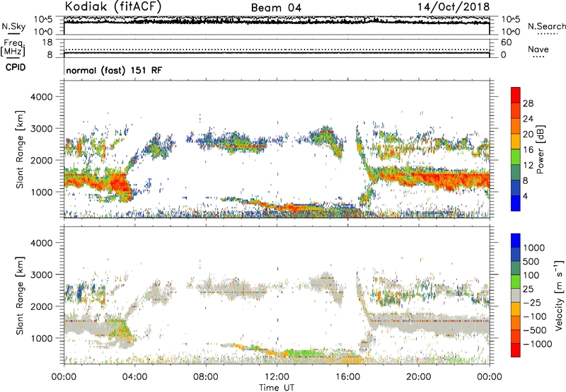
Task: Click the '4' tick on power scale
Action: (x=525, y=196)
